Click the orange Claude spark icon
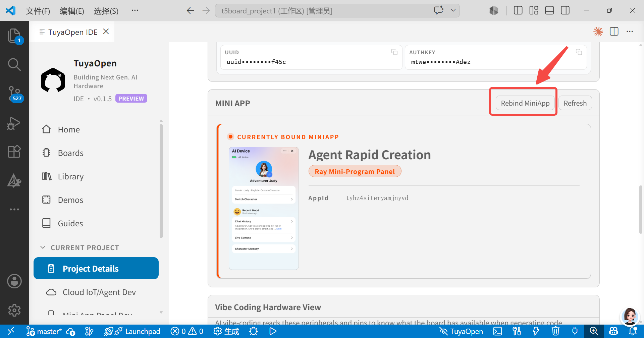 tap(598, 32)
